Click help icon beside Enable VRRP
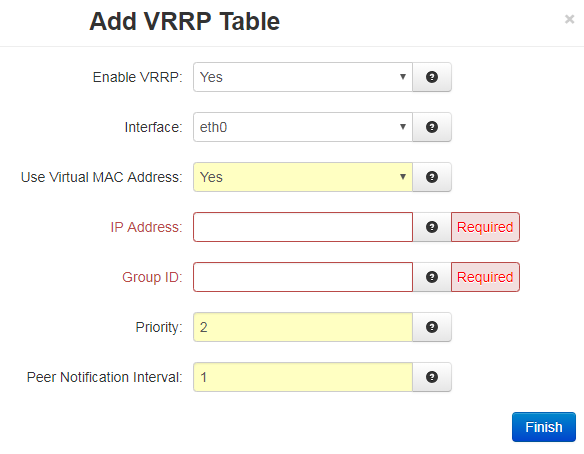Screen dimensions: 584x454 [432, 77]
